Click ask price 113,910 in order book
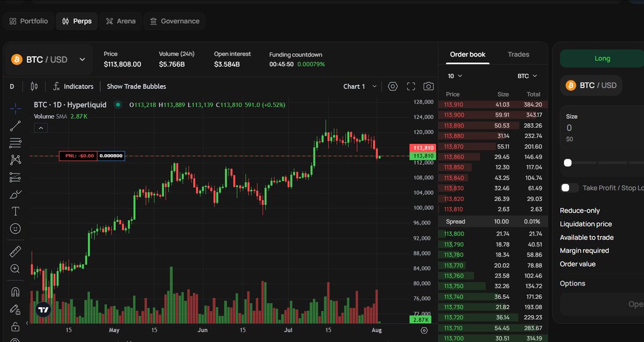 coord(454,105)
